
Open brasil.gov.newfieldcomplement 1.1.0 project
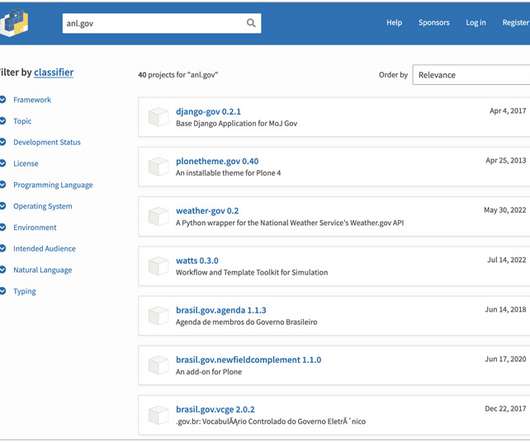click(248, 360)
